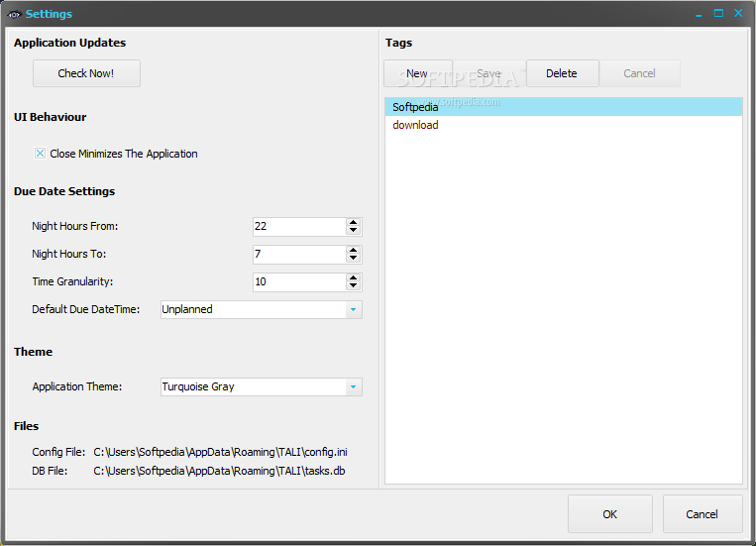Image resolution: width=756 pixels, height=546 pixels.
Task: Select the download tag row
Action: pyautogui.click(x=563, y=125)
